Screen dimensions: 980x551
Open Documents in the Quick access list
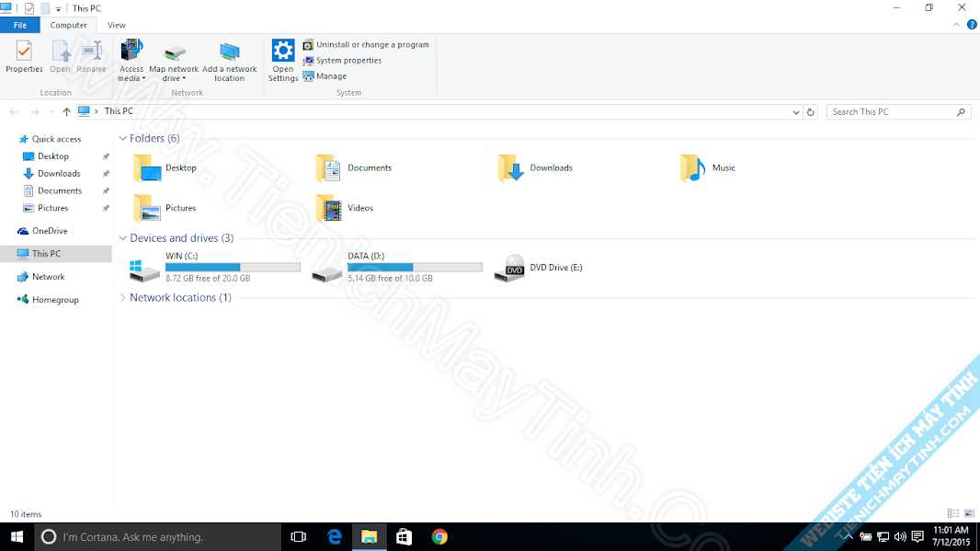(60, 190)
